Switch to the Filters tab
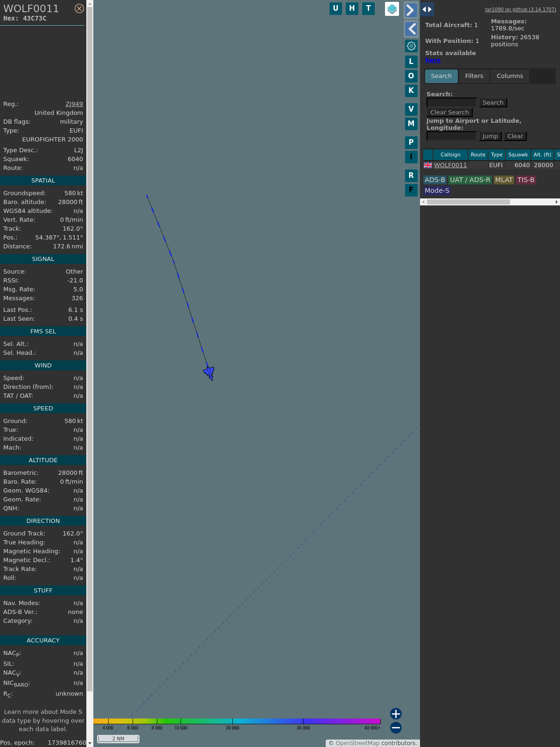 click(474, 76)
